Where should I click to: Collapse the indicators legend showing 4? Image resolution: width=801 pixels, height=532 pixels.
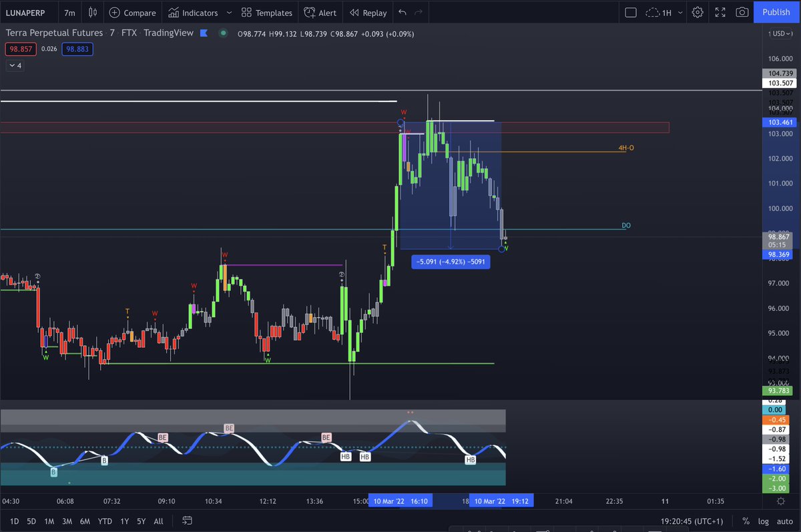(x=15, y=65)
